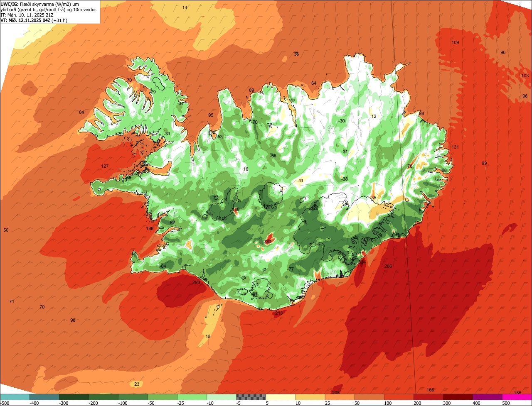Image resolution: width=532 pixels, height=406 pixels.
Task: Click the map value 109
Action: pos(455,43)
